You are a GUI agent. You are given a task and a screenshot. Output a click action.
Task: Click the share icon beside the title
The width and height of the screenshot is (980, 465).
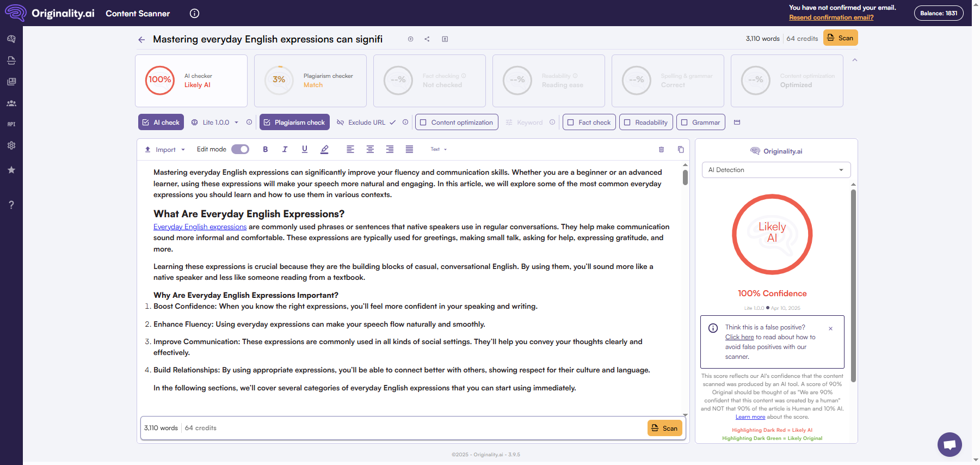[x=427, y=39]
